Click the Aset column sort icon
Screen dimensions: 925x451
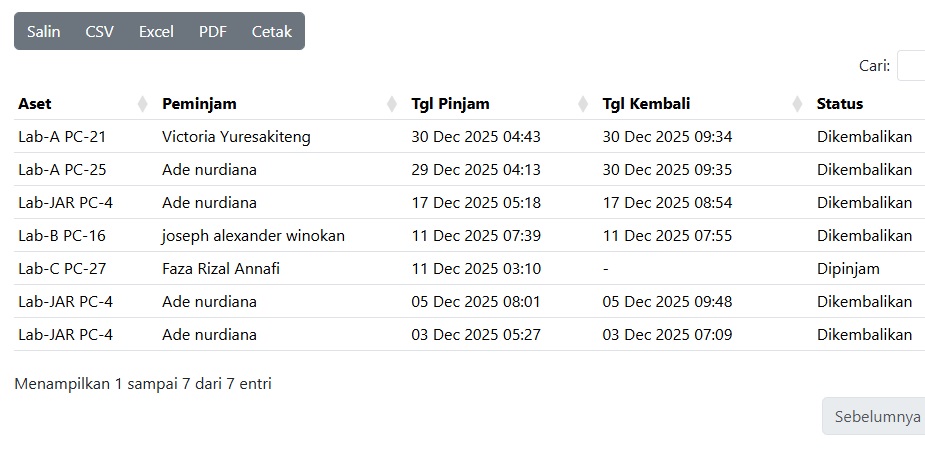pyautogui.click(x=142, y=104)
